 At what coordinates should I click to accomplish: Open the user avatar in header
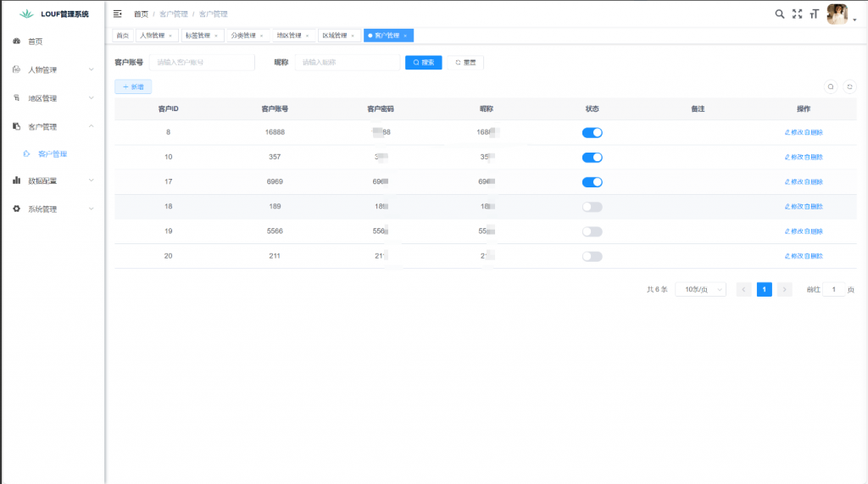coord(837,14)
